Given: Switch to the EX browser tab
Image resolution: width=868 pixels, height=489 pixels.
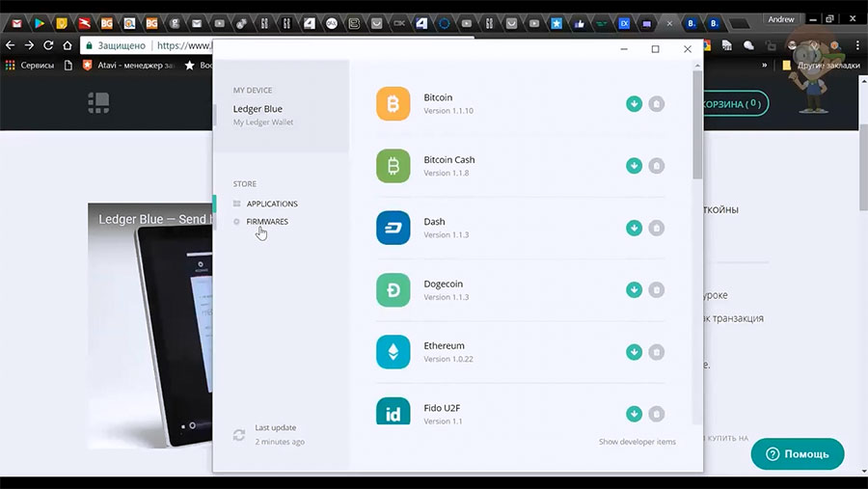Looking at the screenshot, I should 624,23.
